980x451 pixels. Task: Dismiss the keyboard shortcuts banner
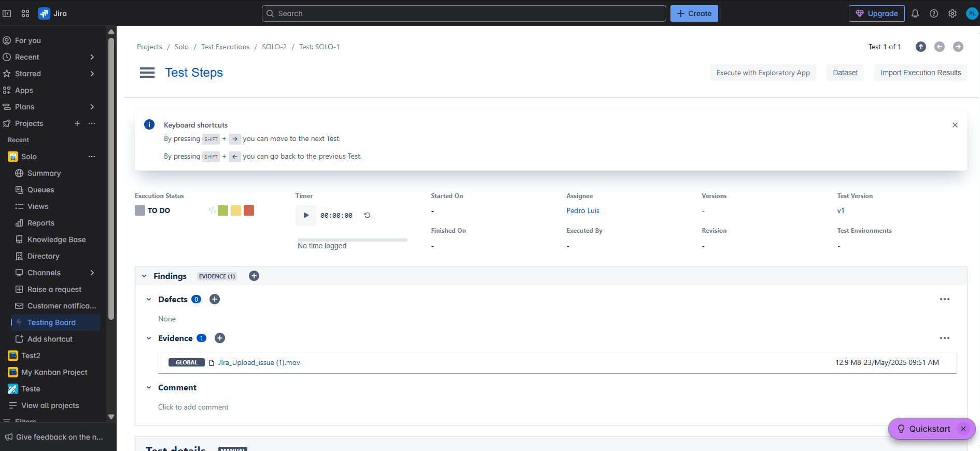[955, 125]
